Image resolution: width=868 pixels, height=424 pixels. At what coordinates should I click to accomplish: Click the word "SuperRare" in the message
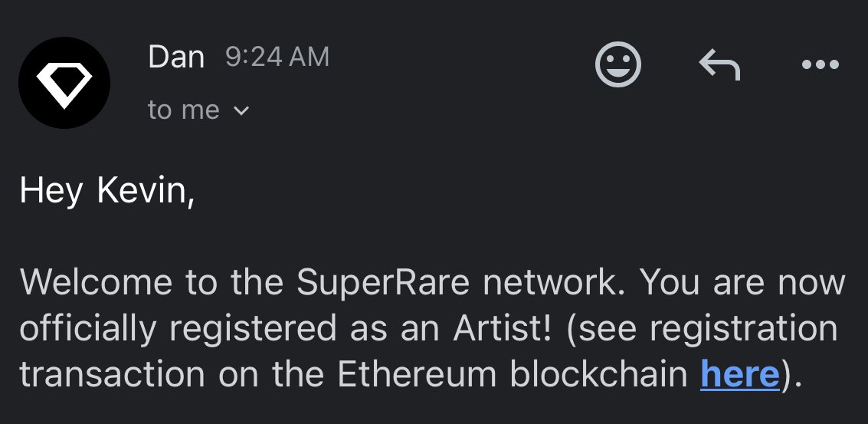[383, 283]
